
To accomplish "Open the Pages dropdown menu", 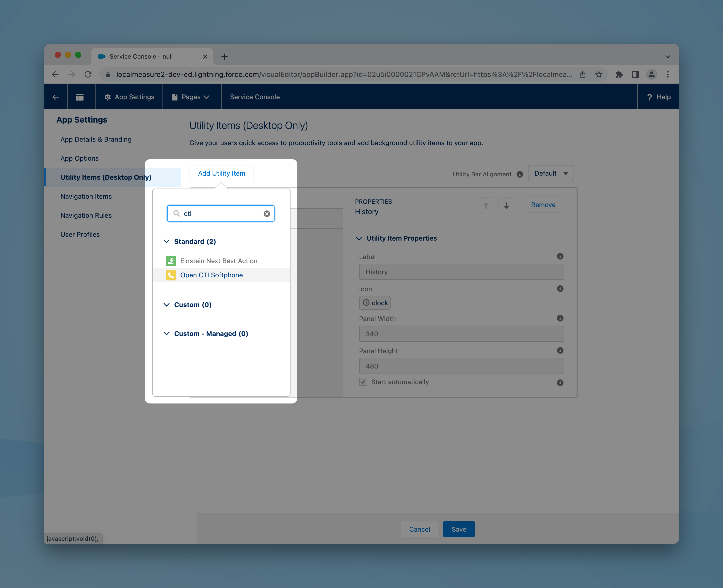I will pyautogui.click(x=192, y=97).
